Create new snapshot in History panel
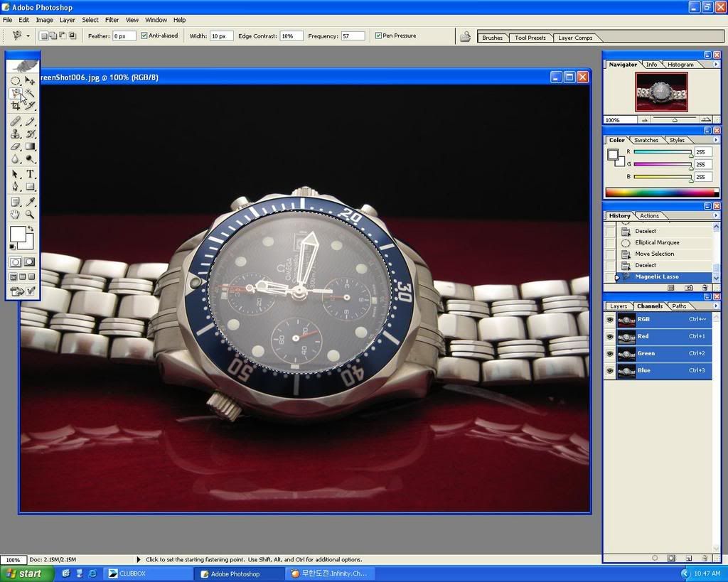Image resolution: width=728 pixels, height=582 pixels. pyautogui.click(x=688, y=288)
